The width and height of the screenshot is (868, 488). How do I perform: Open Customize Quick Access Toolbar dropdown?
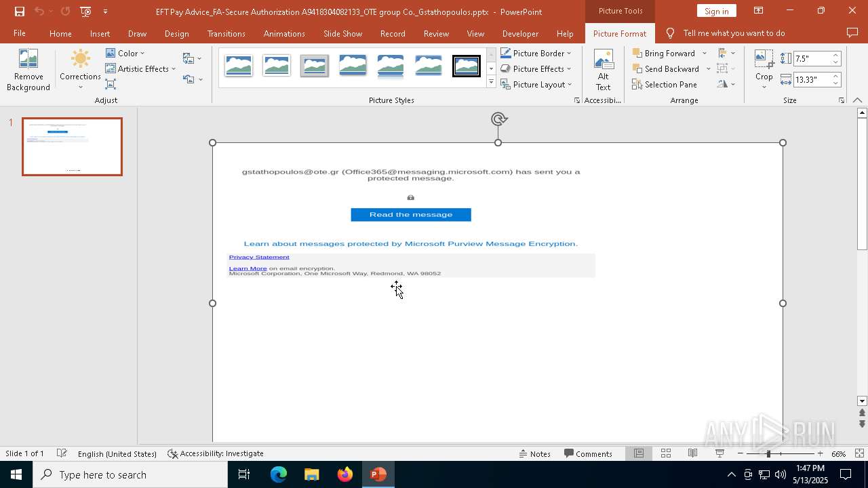tap(105, 12)
